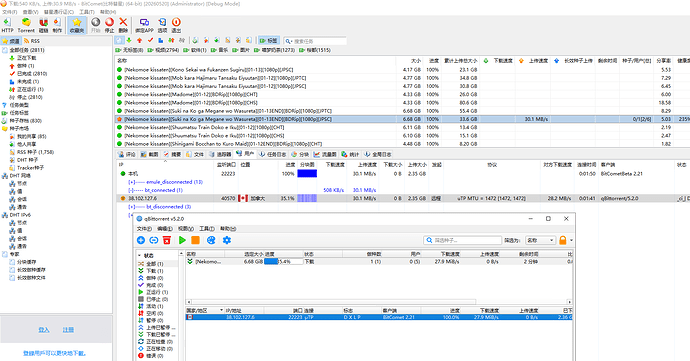Click the Canada flag in the peer row
This screenshot has height=361, width=690.
[x=243, y=198]
